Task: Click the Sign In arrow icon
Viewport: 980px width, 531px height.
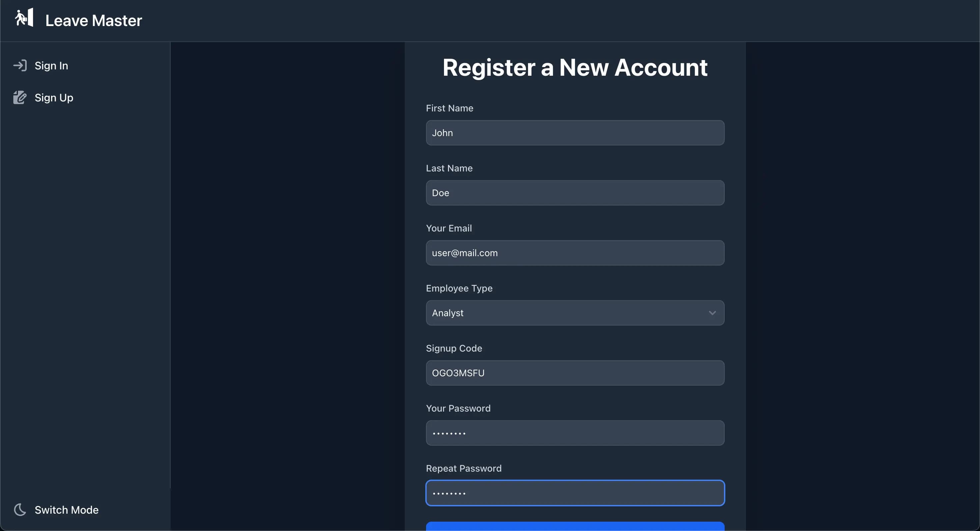Action: pyautogui.click(x=20, y=65)
